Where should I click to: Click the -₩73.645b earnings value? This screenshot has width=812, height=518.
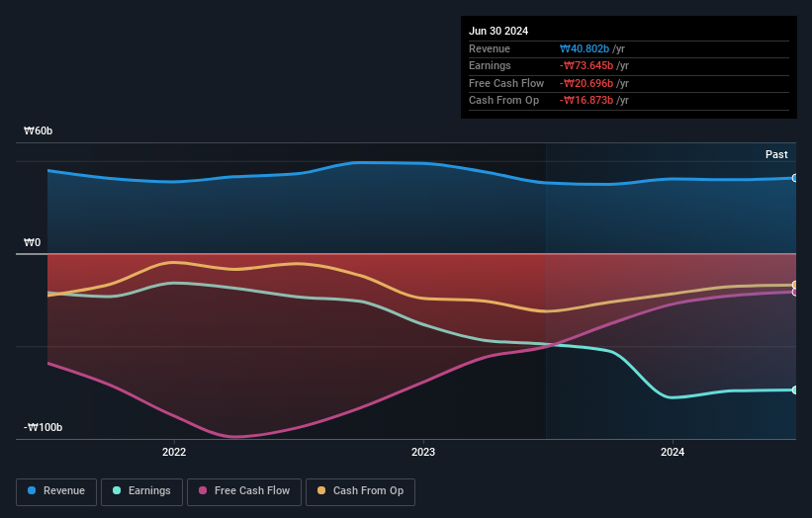[586, 65]
